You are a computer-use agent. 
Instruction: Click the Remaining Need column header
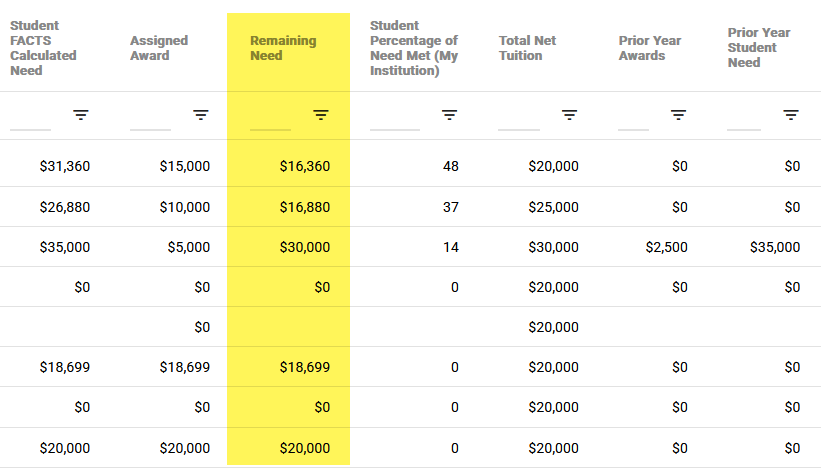[283, 48]
